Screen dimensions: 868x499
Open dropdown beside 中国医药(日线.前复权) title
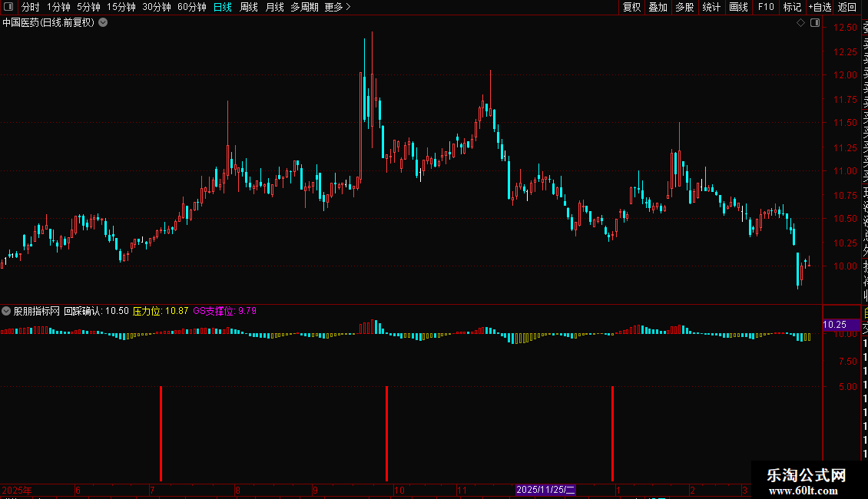point(103,23)
